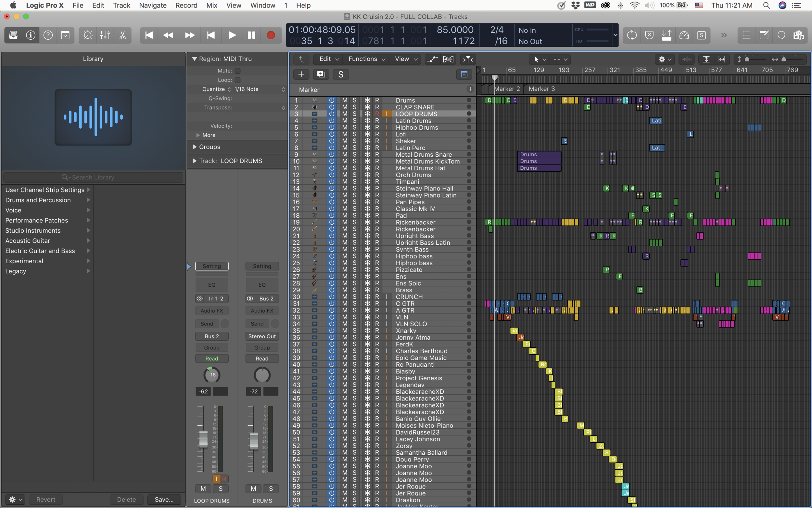Click the Smart Controls dial icon

coord(88,35)
